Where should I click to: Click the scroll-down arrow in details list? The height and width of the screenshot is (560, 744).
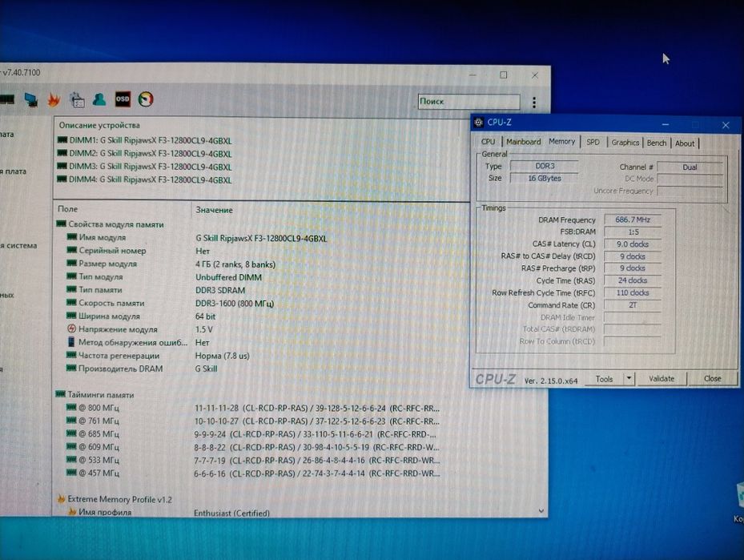click(x=541, y=511)
